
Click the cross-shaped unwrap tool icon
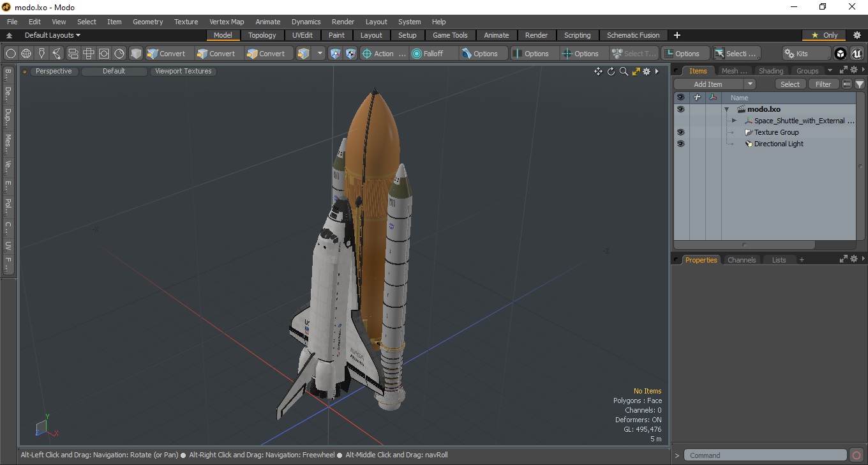click(x=89, y=54)
